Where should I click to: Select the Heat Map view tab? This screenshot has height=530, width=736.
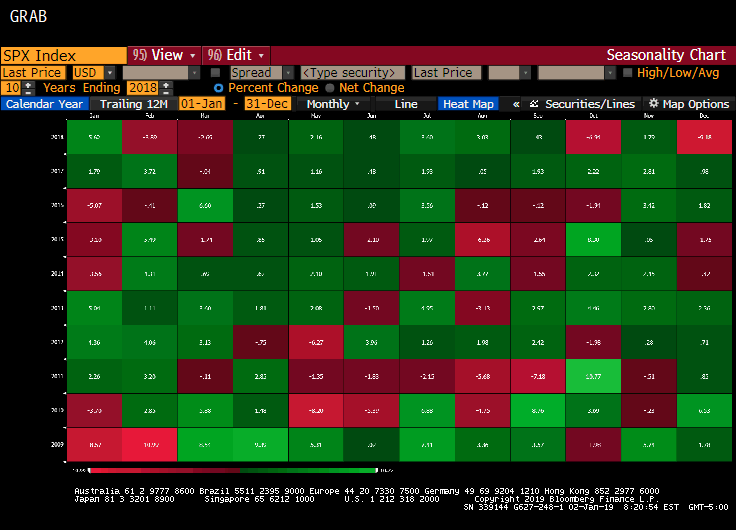click(468, 104)
